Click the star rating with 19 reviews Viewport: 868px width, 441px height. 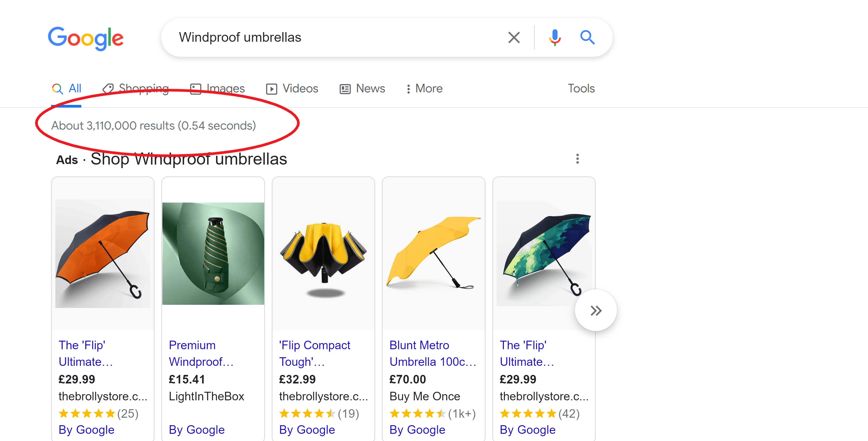coord(319,414)
